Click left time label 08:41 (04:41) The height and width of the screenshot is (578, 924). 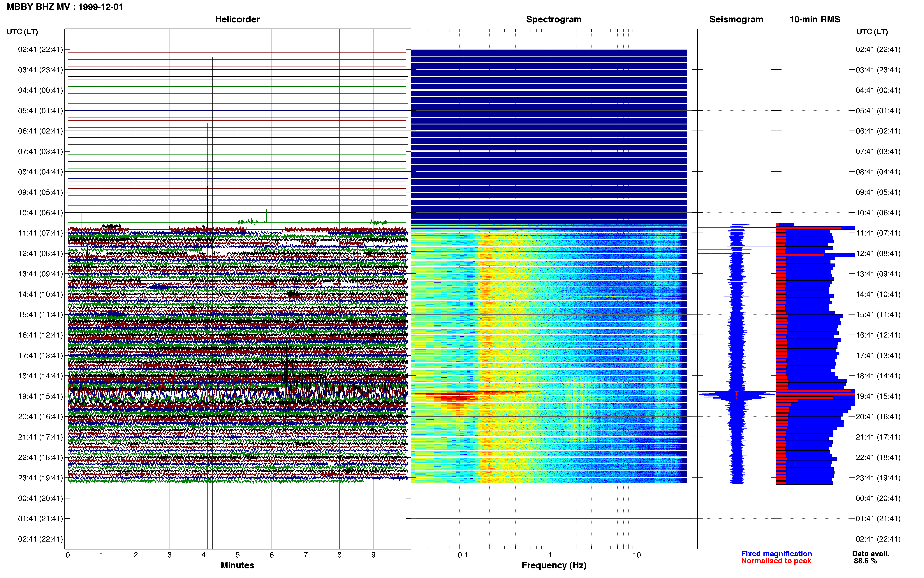[40, 172]
